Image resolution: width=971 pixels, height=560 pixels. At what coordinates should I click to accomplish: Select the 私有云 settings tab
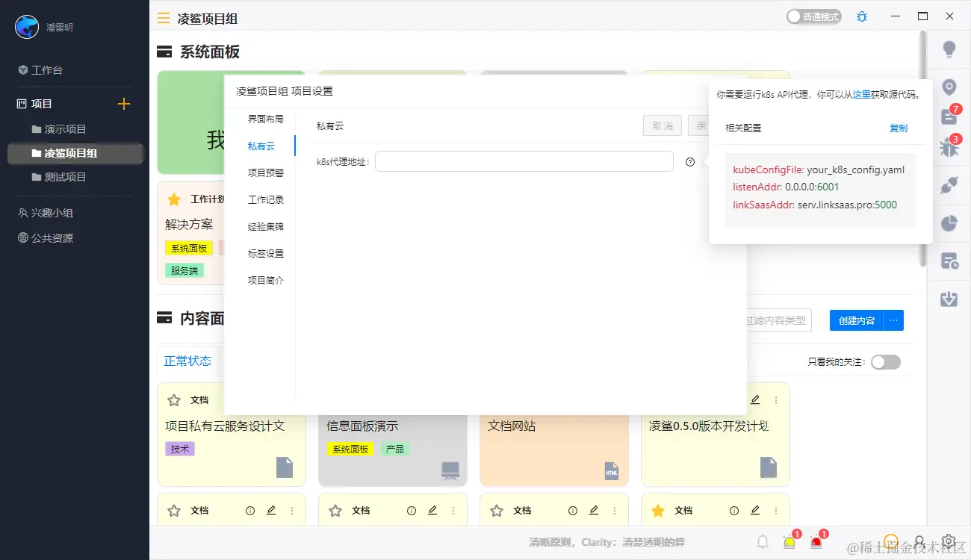point(261,146)
